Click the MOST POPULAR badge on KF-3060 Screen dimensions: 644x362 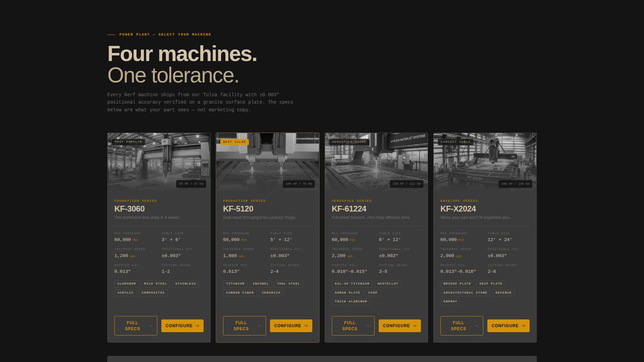coord(128,142)
